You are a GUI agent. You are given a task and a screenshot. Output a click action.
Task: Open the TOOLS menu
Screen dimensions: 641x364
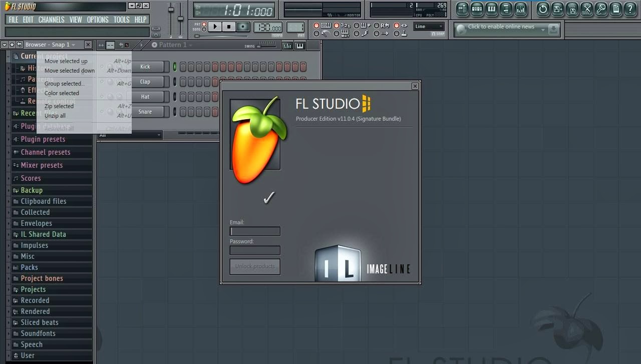(122, 20)
